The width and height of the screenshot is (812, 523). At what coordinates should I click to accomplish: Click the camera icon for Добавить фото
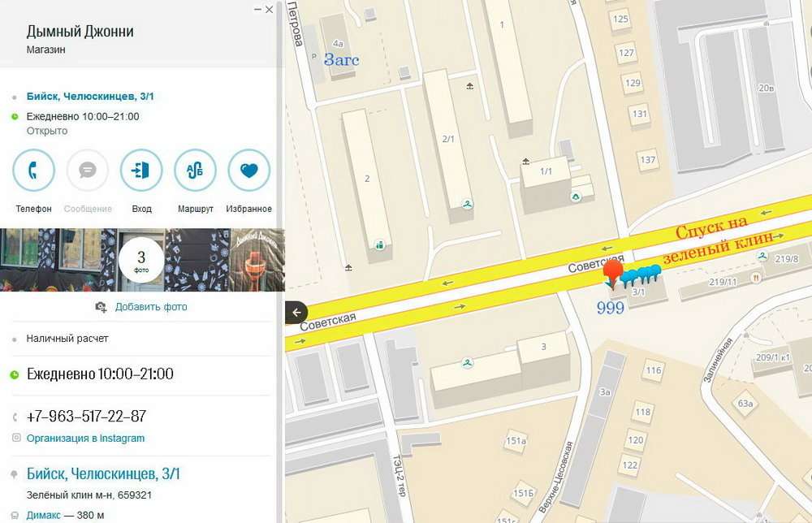click(101, 307)
